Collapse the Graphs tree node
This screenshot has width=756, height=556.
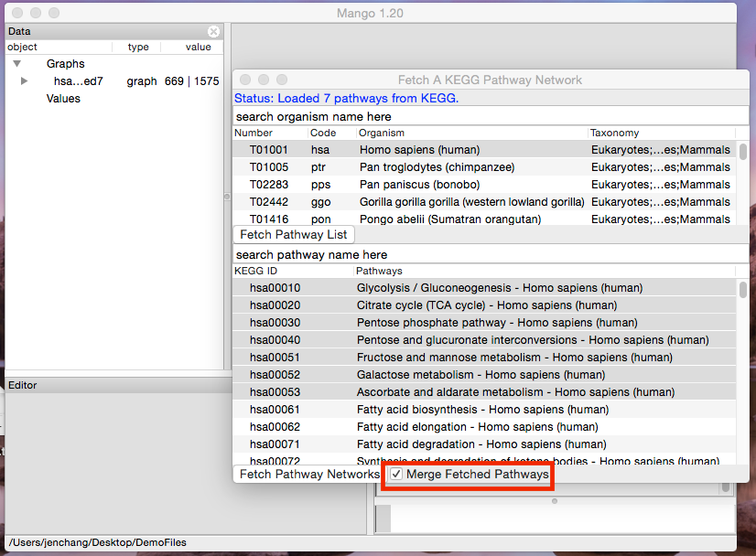16,63
